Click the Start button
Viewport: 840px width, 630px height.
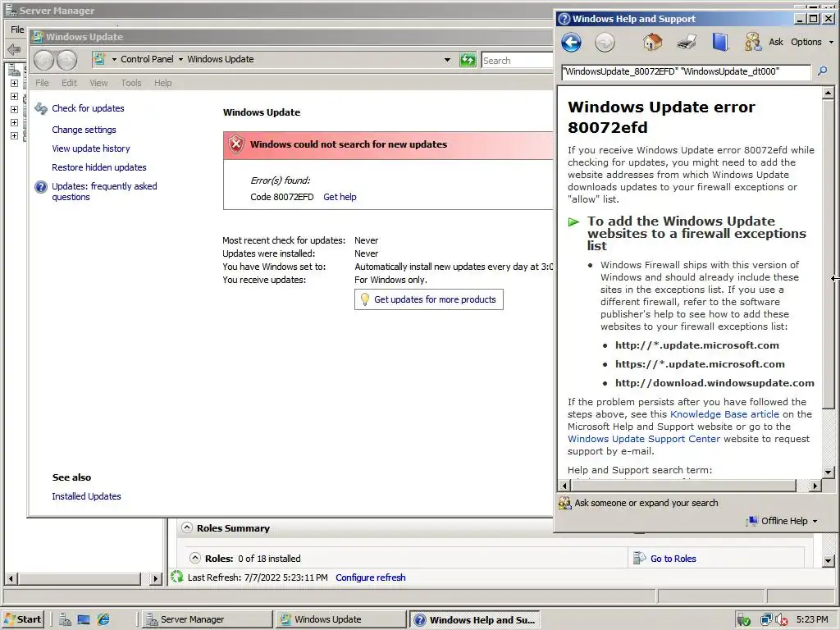click(22, 619)
